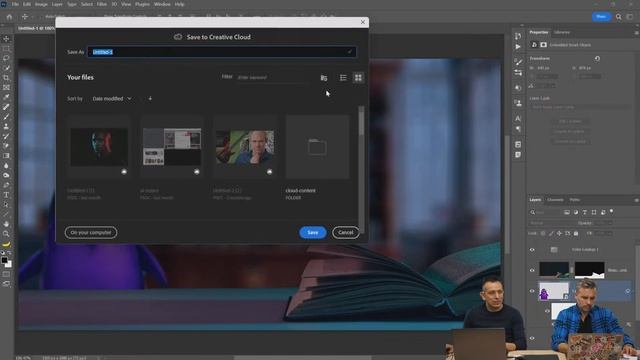Switch to grid view in dialog

pos(358,78)
